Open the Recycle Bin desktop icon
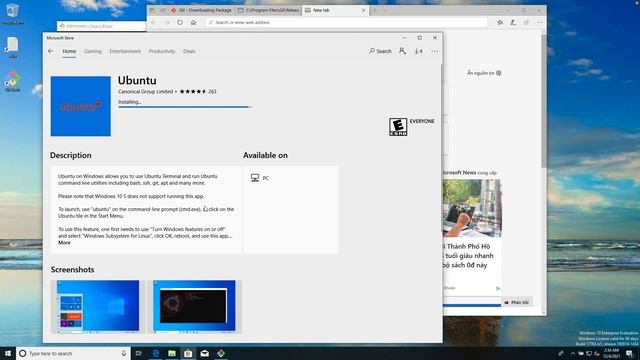The image size is (640, 360). point(12,13)
